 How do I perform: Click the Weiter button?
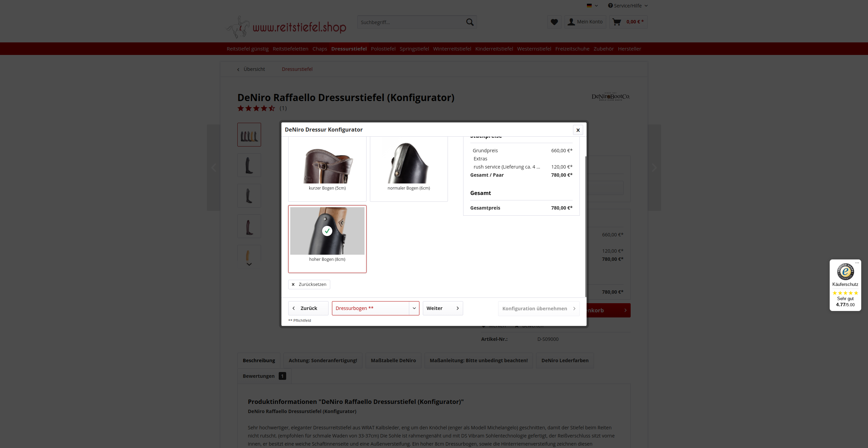442,308
